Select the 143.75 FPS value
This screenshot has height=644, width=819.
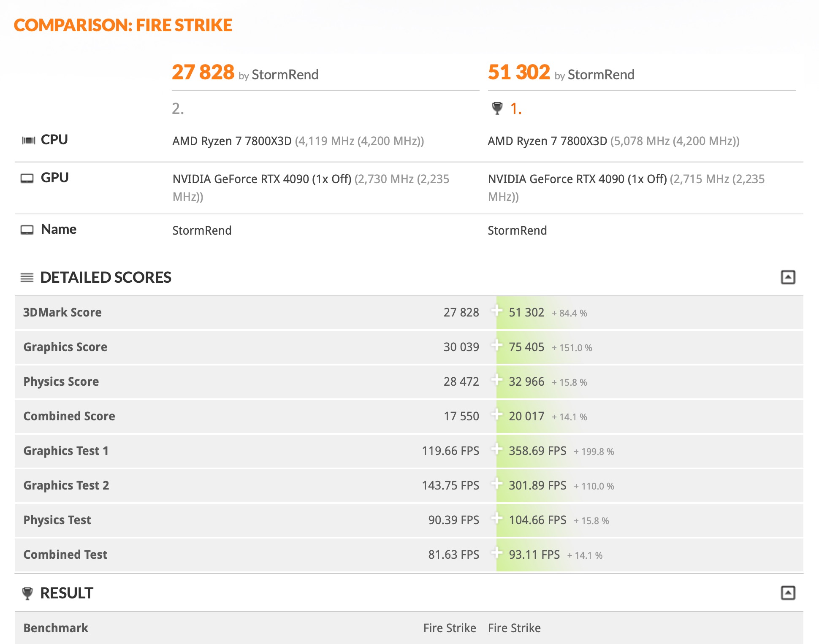pyautogui.click(x=450, y=485)
